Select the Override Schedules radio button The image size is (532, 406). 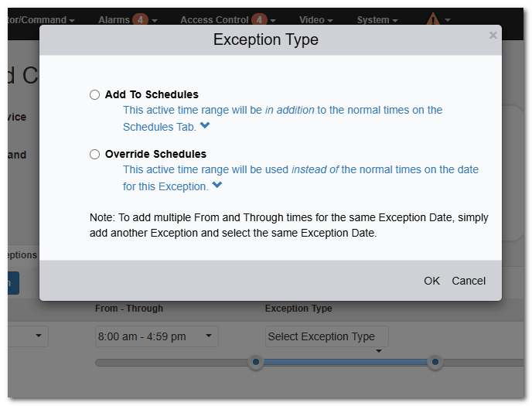94,155
